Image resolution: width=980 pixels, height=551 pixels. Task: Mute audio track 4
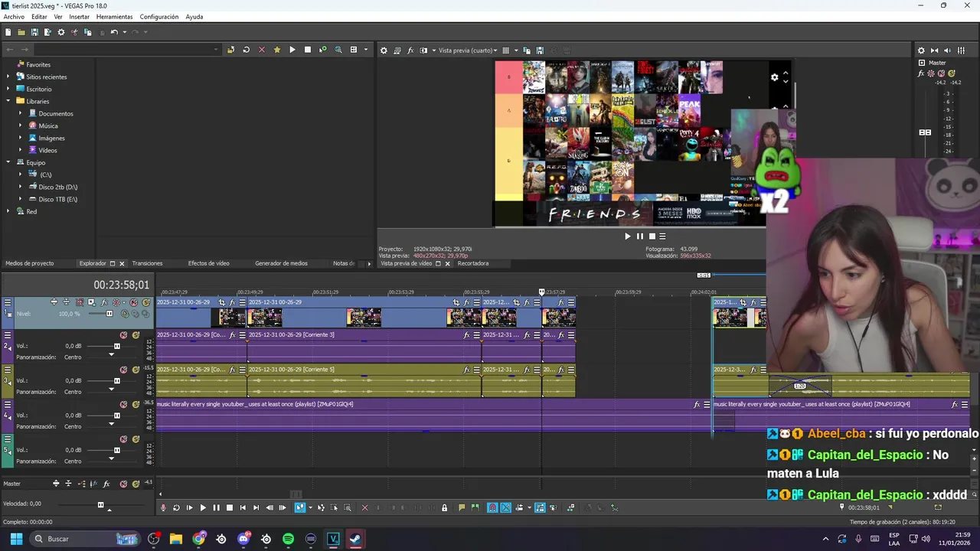123,404
